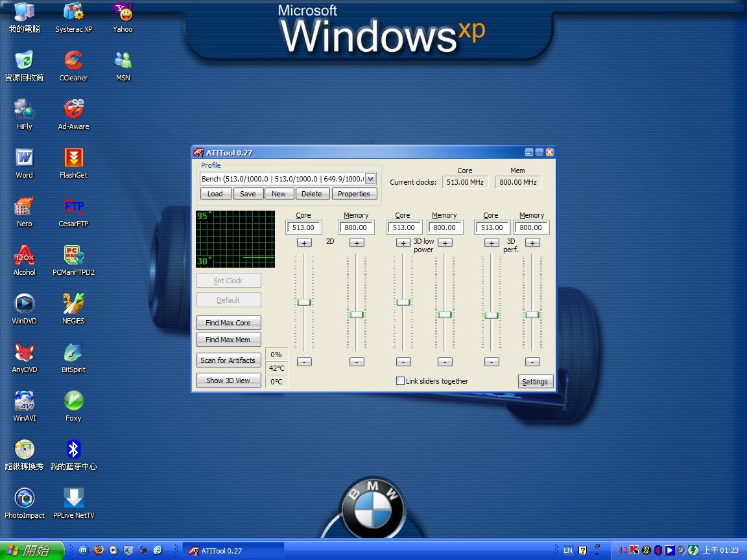Image resolution: width=747 pixels, height=560 pixels.
Task: Click the 2D Core frequency input field
Action: click(303, 227)
